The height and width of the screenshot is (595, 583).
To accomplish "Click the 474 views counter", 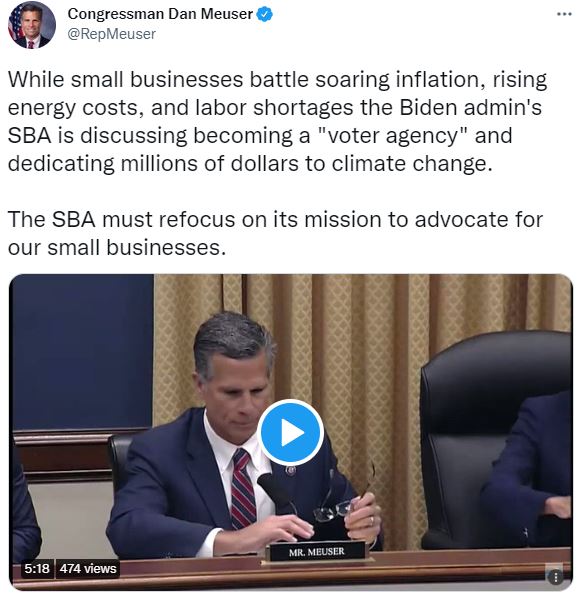I will pos(88,568).
